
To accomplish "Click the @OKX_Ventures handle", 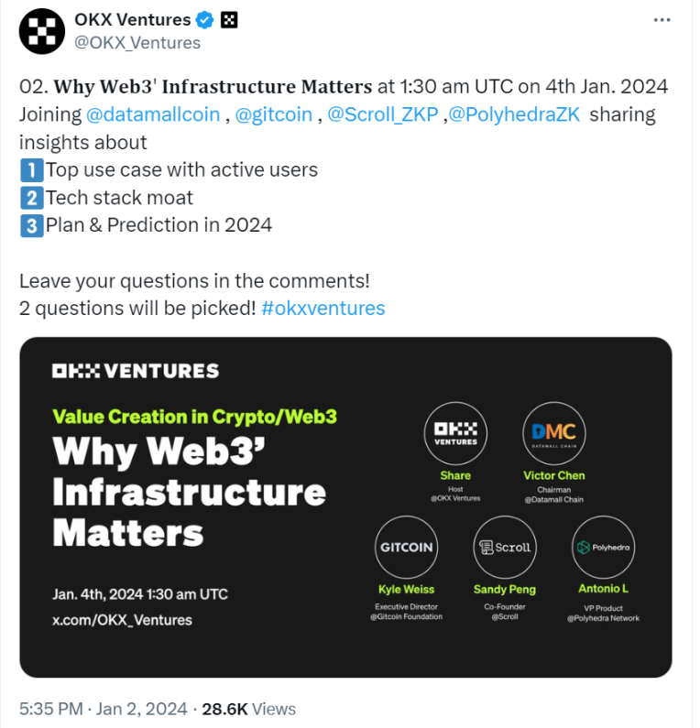I will pyautogui.click(x=137, y=43).
